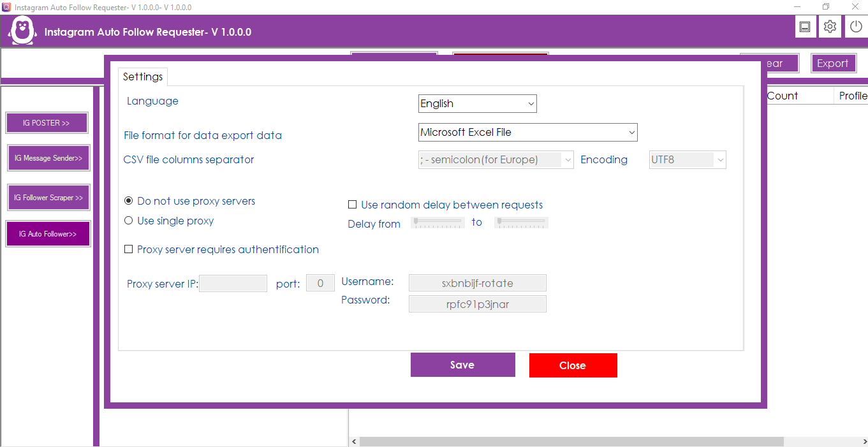Image resolution: width=868 pixels, height=447 pixels.
Task: Click the 'Language' label
Action: [x=152, y=101]
